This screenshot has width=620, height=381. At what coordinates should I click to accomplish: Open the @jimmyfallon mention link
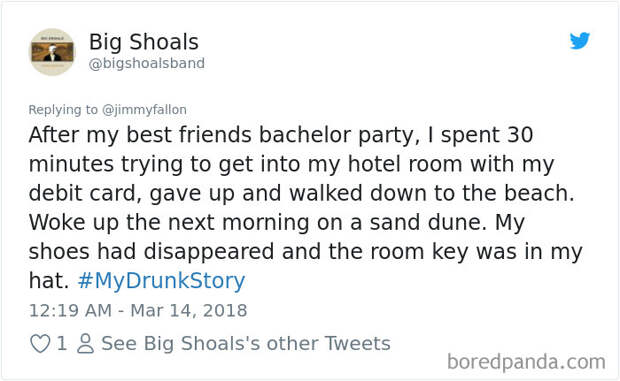click(x=144, y=109)
